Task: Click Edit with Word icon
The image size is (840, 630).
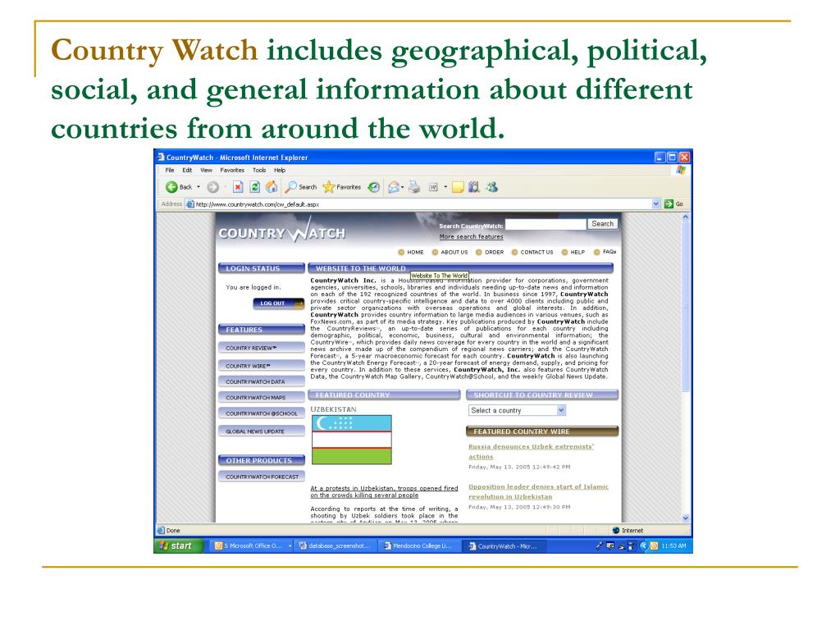Action: (x=433, y=187)
